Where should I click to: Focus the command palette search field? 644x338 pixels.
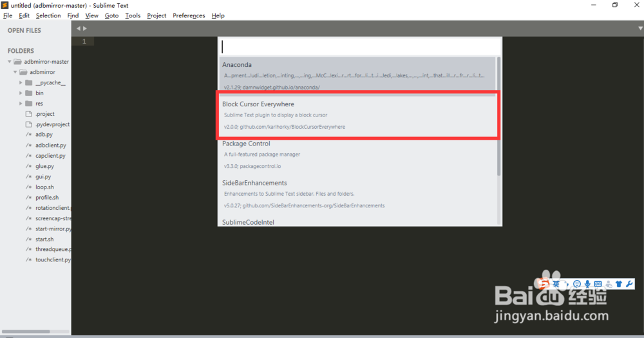(x=360, y=46)
